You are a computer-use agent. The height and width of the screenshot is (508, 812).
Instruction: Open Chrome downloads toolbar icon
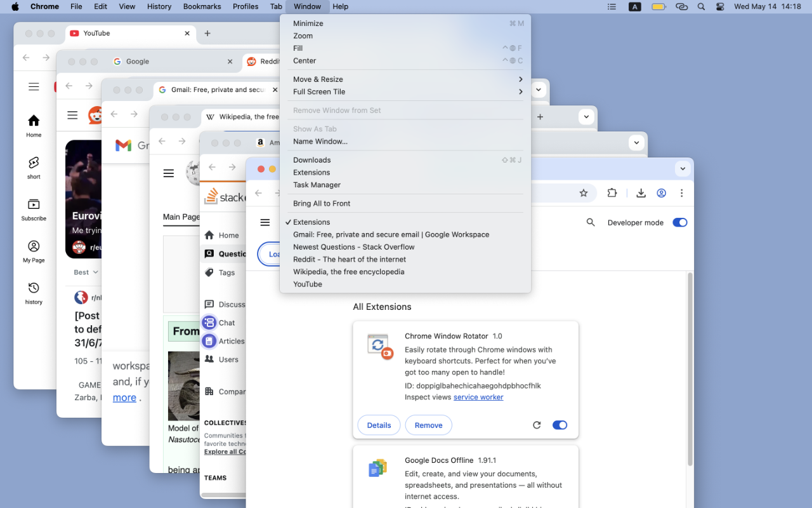641,193
